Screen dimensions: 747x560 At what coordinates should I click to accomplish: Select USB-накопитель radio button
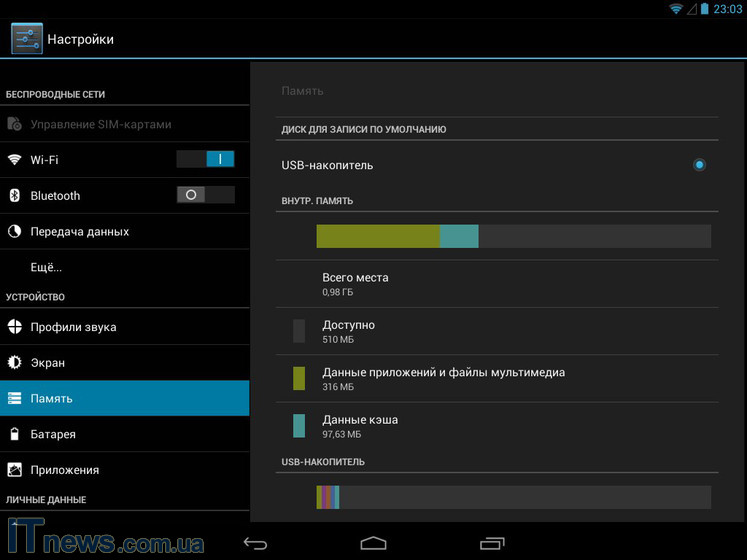coord(699,165)
